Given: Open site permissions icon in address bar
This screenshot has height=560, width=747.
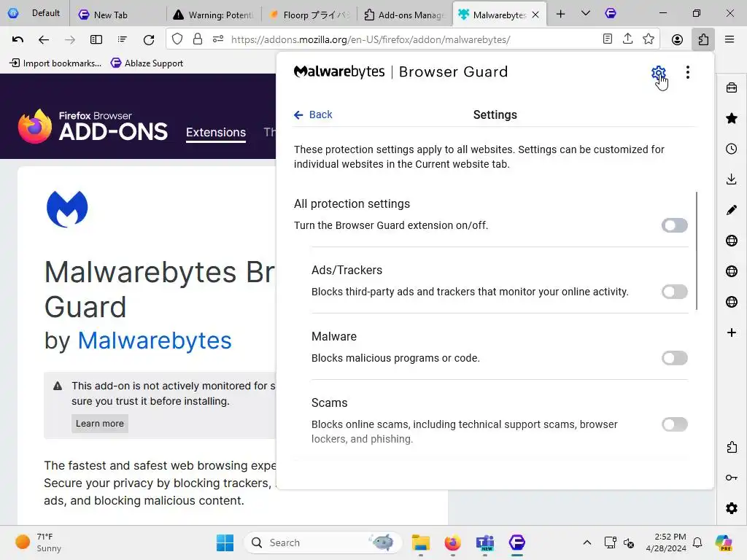Looking at the screenshot, I should tap(218, 39).
